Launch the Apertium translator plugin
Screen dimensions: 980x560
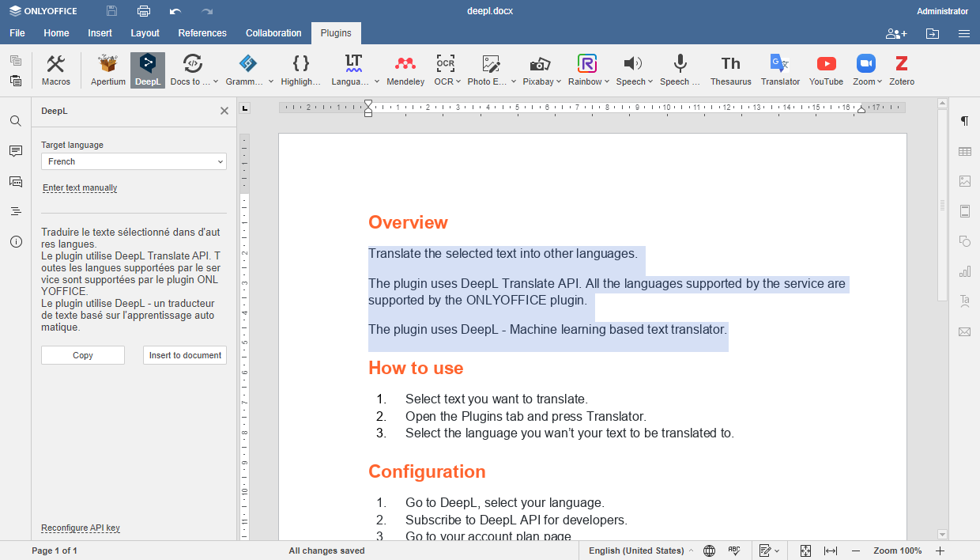107,70
